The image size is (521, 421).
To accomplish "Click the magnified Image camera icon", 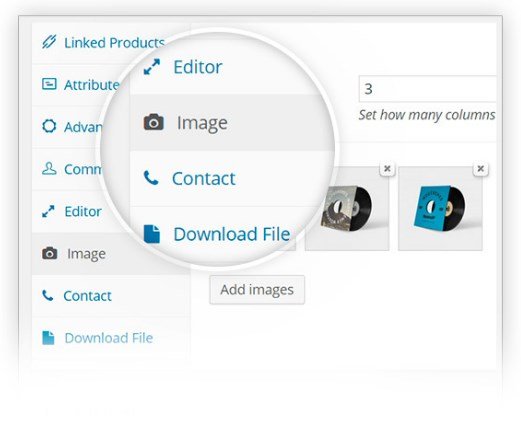I will click(x=153, y=122).
